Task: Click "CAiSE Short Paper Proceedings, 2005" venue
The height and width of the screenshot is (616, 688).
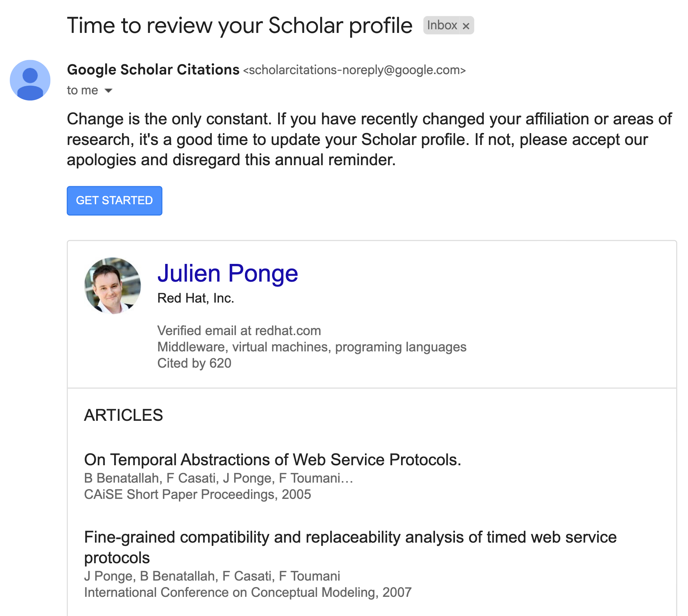Action: pos(198,495)
